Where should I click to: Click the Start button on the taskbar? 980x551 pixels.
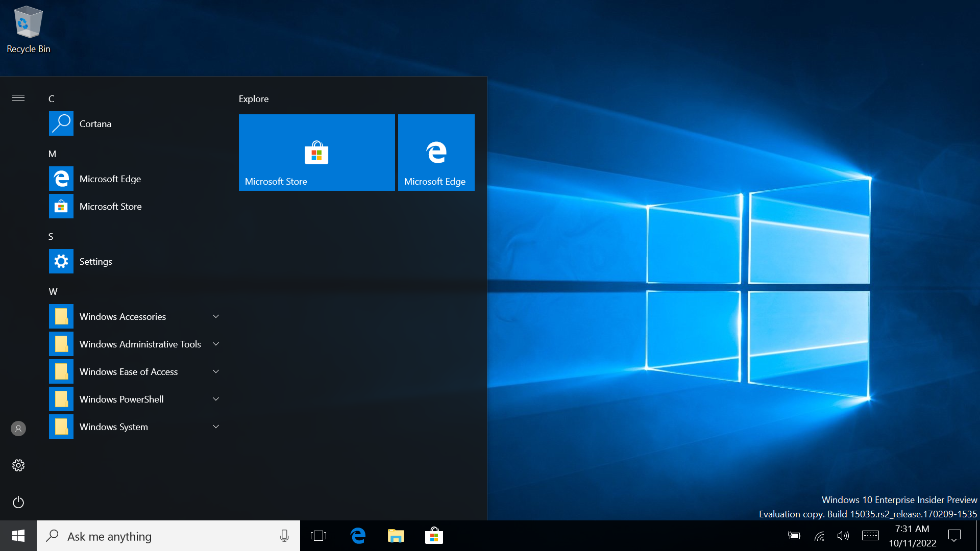coord(18,536)
